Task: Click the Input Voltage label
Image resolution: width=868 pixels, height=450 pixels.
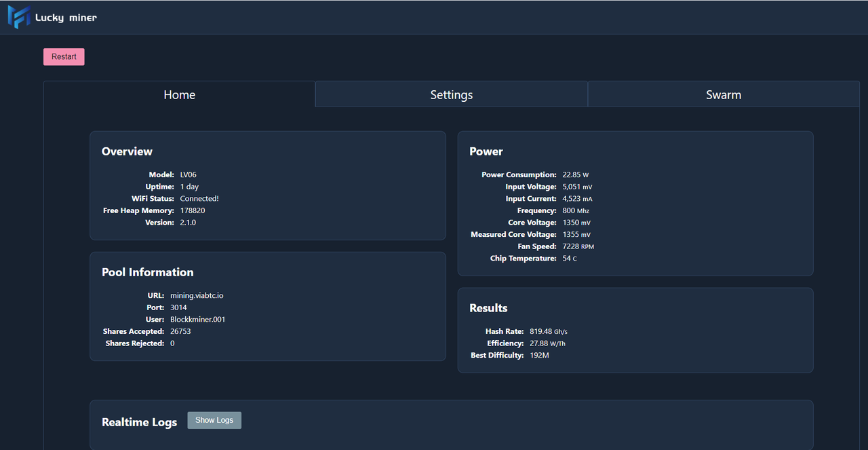Action: (531, 187)
